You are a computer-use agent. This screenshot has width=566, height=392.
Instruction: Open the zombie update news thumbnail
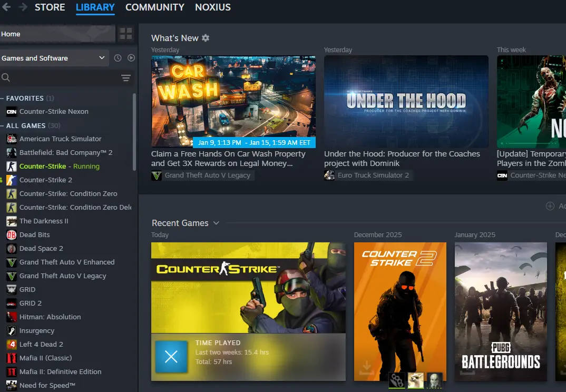(531, 102)
